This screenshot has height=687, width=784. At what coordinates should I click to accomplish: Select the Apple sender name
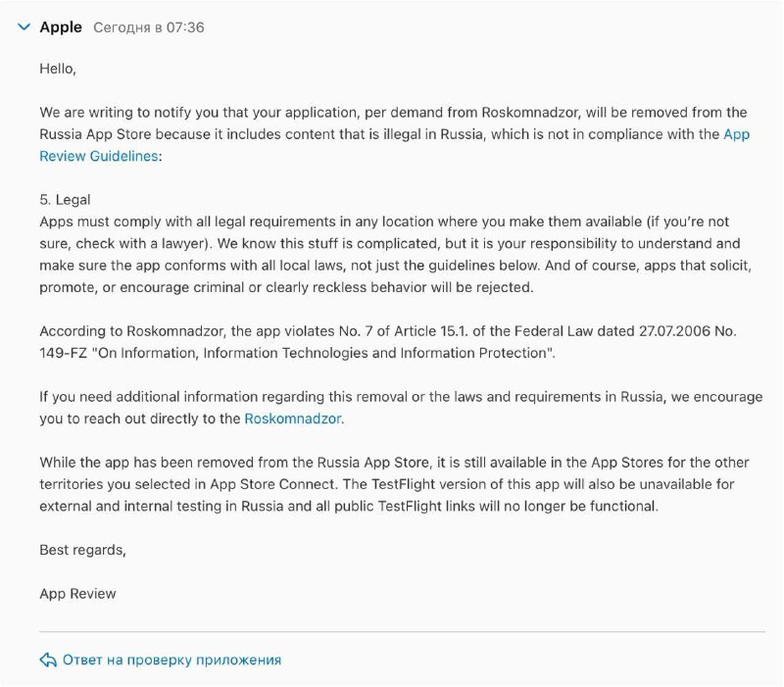pos(61,27)
